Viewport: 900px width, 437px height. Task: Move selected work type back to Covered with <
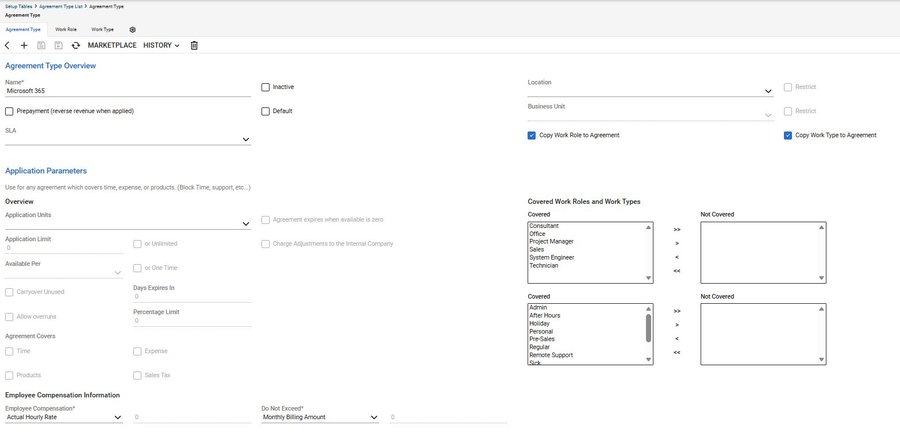click(677, 339)
